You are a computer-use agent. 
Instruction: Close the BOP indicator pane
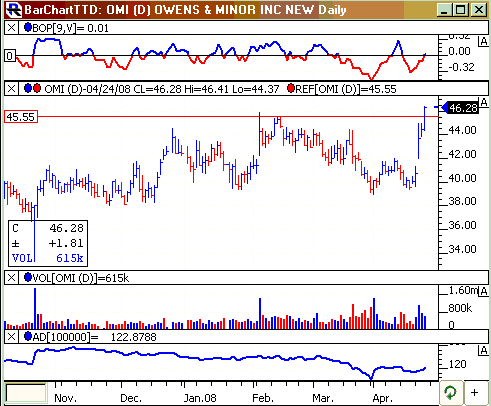(11, 28)
